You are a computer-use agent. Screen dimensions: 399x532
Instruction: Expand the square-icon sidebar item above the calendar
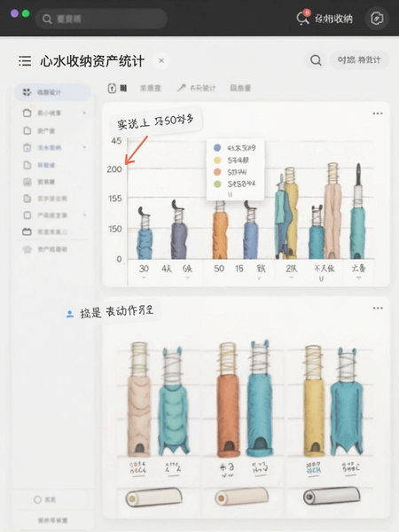tap(84, 215)
